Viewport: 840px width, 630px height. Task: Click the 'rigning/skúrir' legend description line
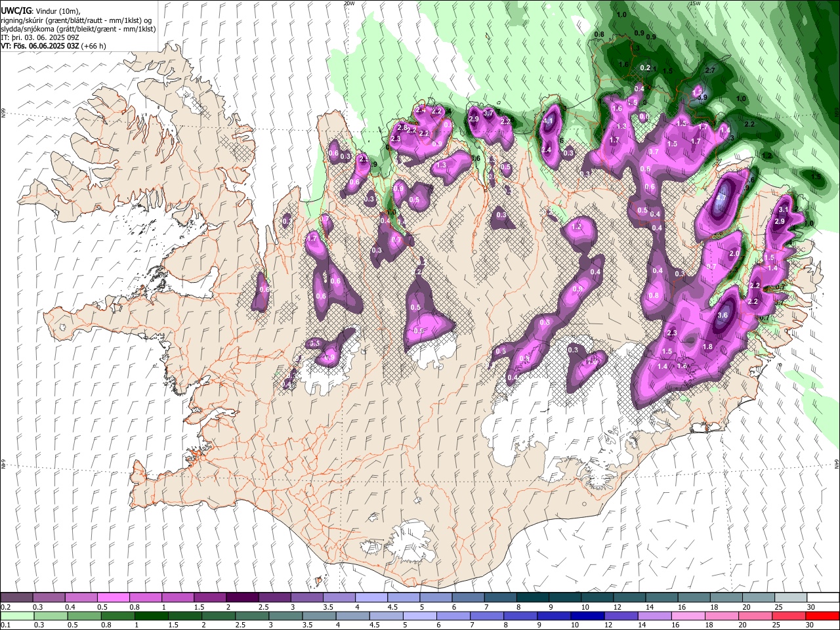(76, 20)
